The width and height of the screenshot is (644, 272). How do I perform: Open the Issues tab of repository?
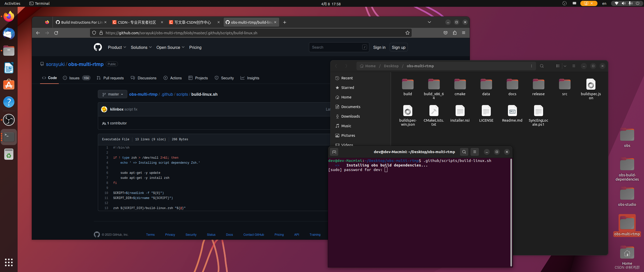[76, 78]
